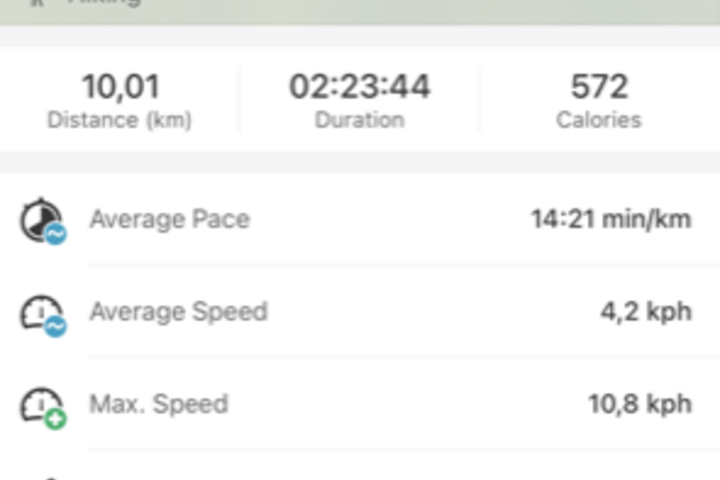Screen dimensions: 720x480
Task: Click the Calories label
Action: click(599, 120)
